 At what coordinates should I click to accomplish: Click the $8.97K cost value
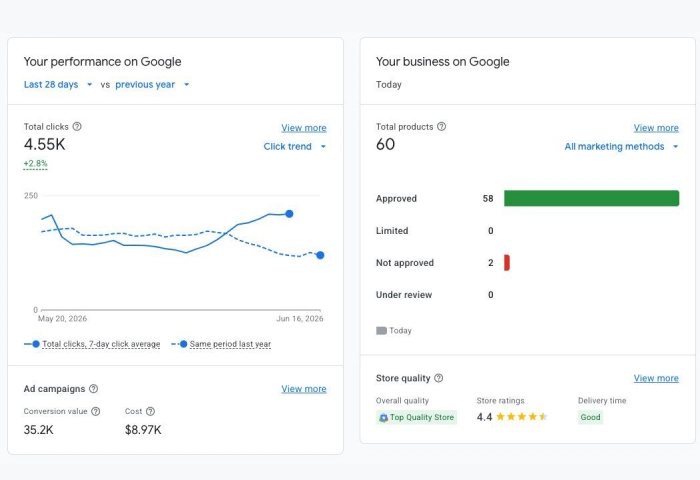143,430
